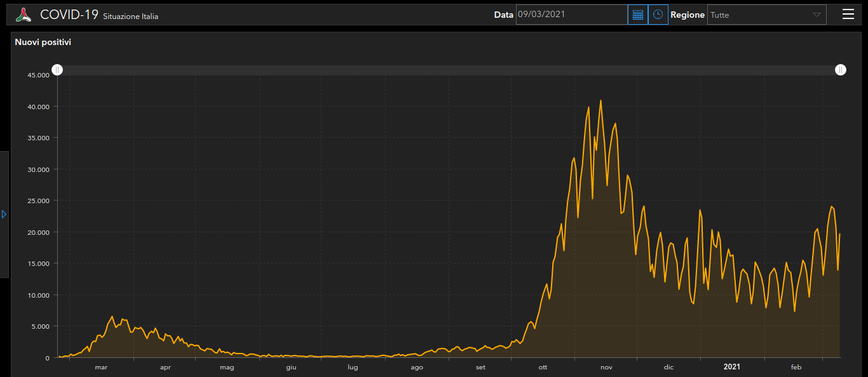Click the feb month label on the axis
The height and width of the screenshot is (377, 868).
click(x=796, y=367)
